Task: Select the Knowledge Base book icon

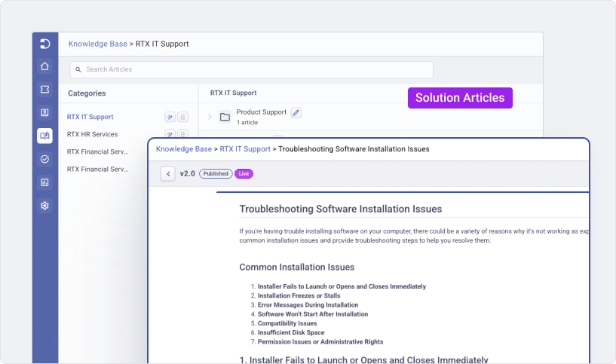Action: [44, 136]
